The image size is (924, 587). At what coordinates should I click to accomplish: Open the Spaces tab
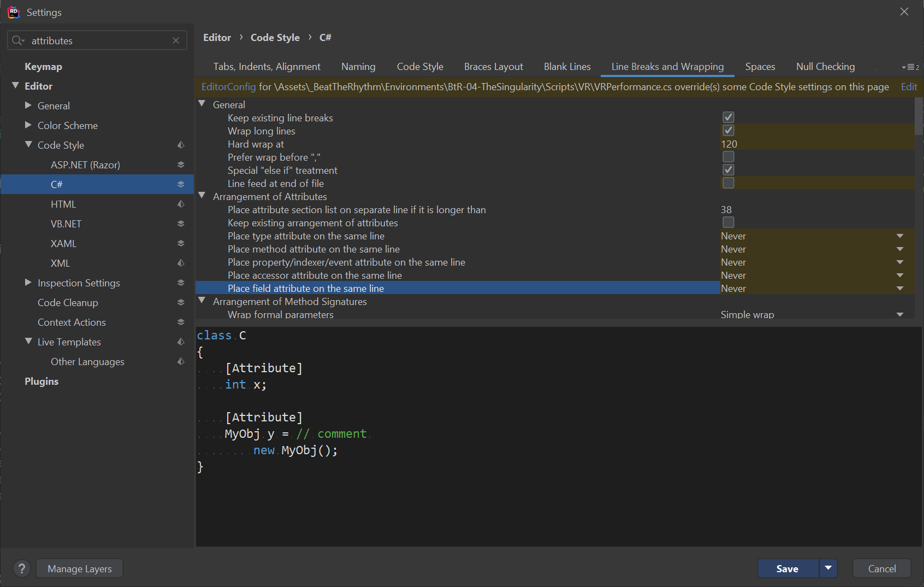coord(760,66)
